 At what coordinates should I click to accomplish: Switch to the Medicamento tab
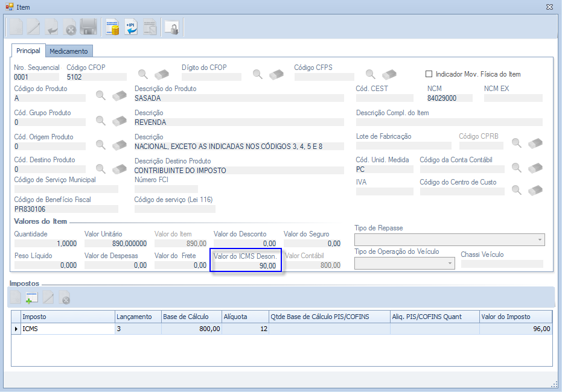69,51
